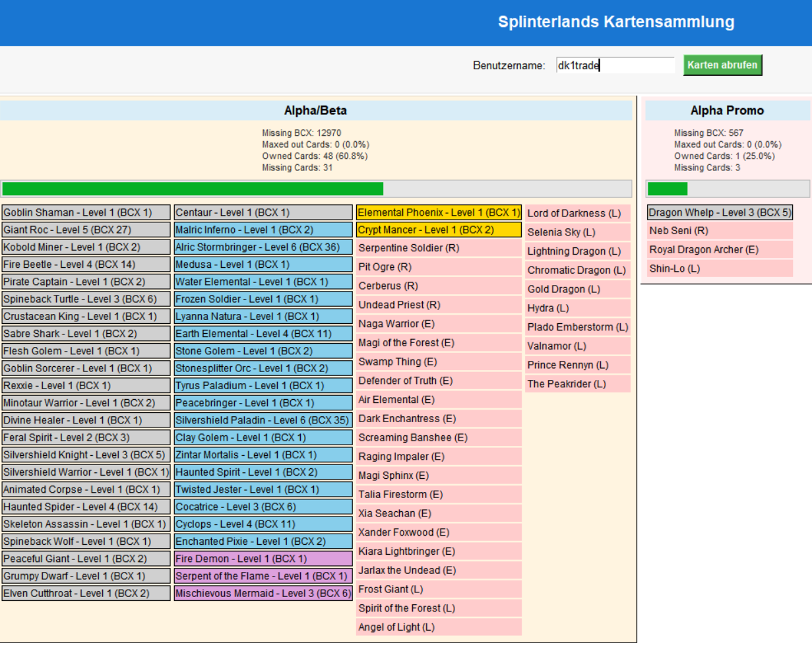The height and width of the screenshot is (657, 812).
Task: Select the Giant Roc Level 5 card
Action: pyautogui.click(x=86, y=230)
